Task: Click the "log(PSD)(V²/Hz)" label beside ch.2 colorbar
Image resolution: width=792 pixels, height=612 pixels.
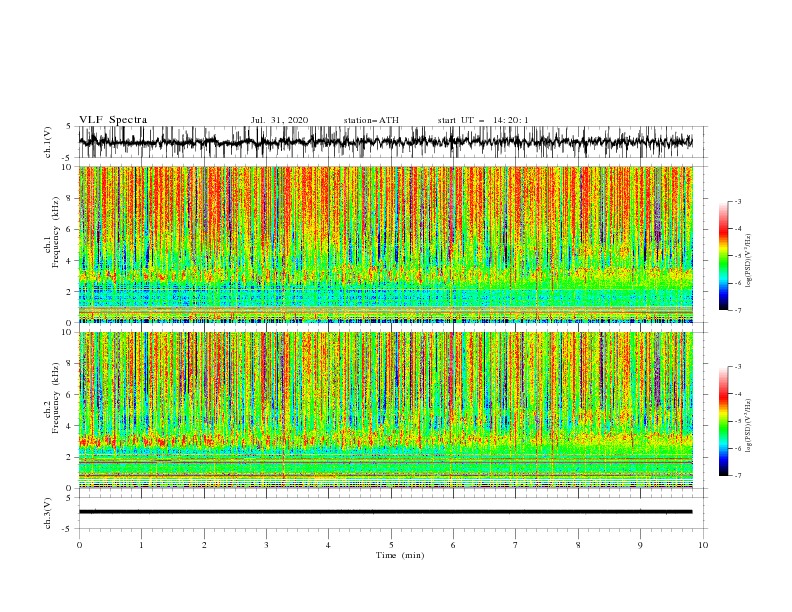Action: tap(749, 426)
